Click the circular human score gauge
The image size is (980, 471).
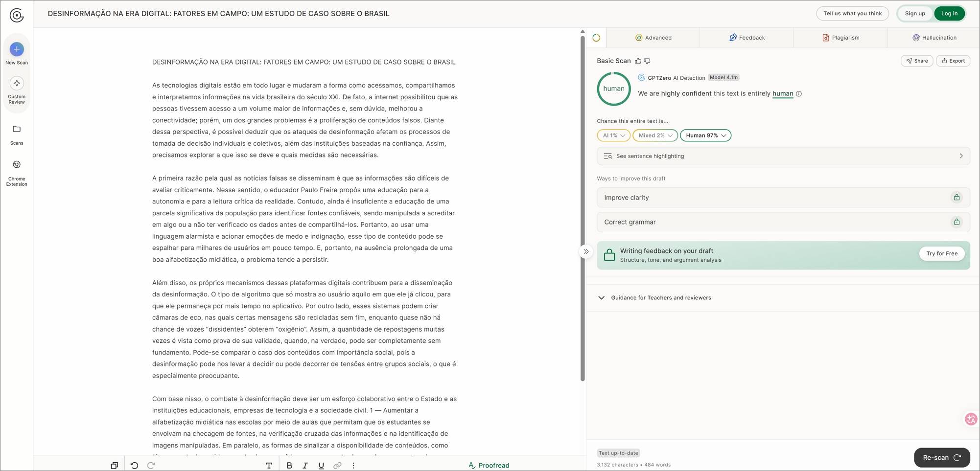tap(614, 89)
